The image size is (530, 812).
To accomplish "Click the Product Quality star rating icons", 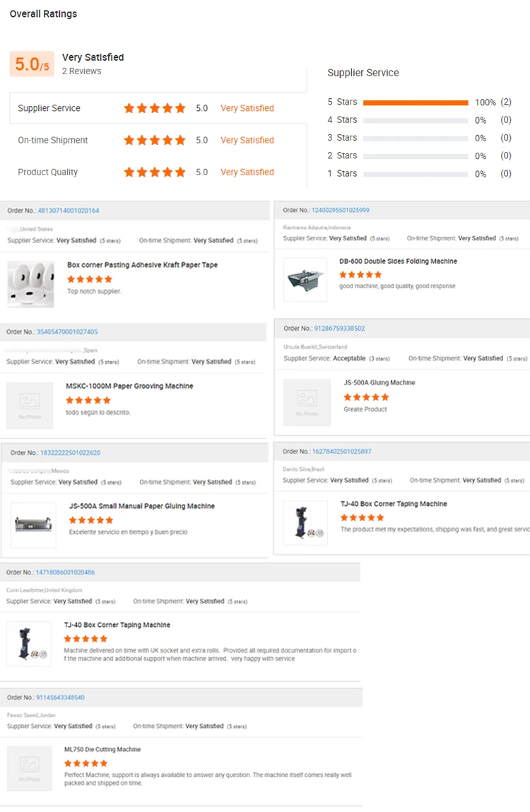I will click(x=155, y=172).
